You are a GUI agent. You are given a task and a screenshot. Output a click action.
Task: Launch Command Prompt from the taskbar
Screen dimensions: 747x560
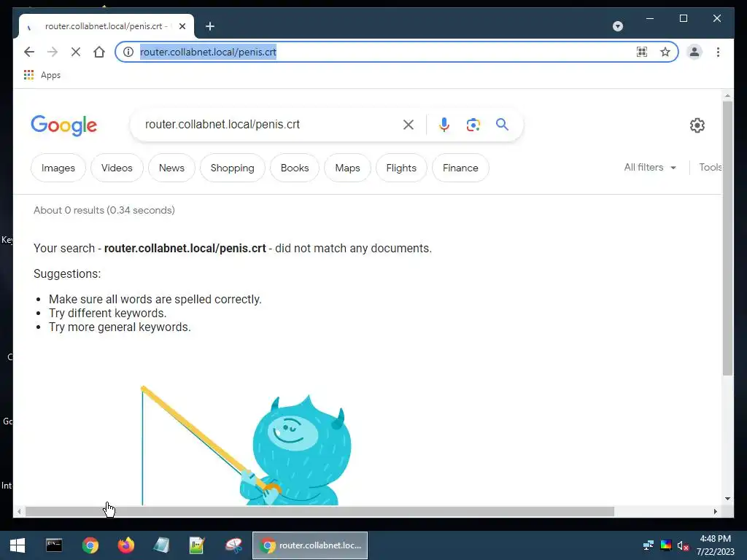pyautogui.click(x=54, y=545)
